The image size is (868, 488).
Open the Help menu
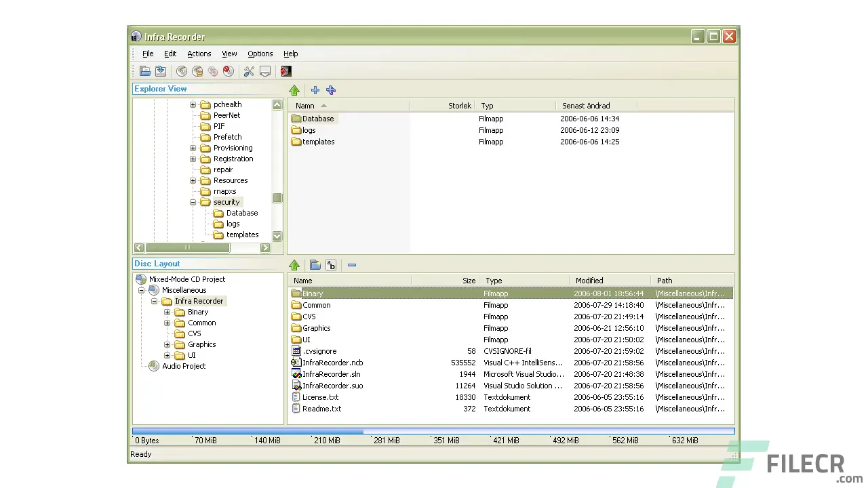[291, 54]
